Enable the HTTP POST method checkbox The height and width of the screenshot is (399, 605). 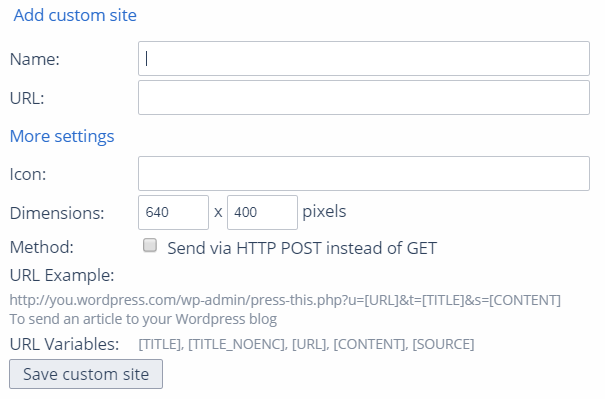[x=150, y=245]
